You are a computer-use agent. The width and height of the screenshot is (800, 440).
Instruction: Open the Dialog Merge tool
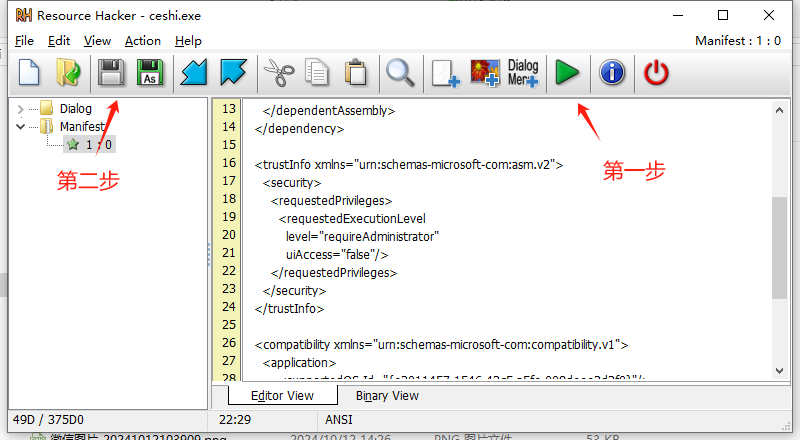coord(523,73)
